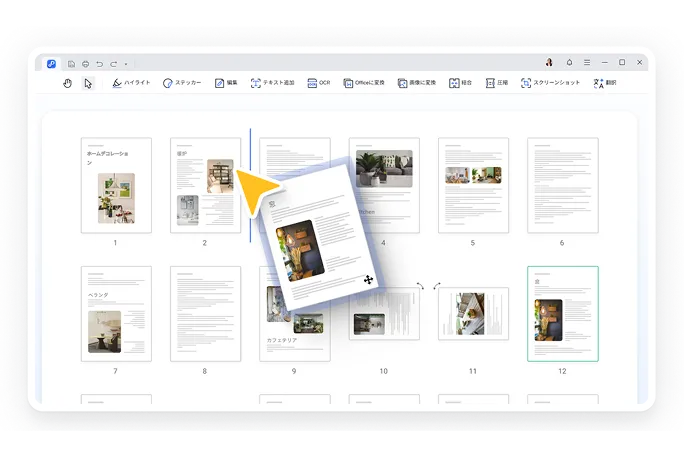Viewport: 684px width, 456px height.
Task: Open the 編集 edit tool
Action: click(x=226, y=83)
